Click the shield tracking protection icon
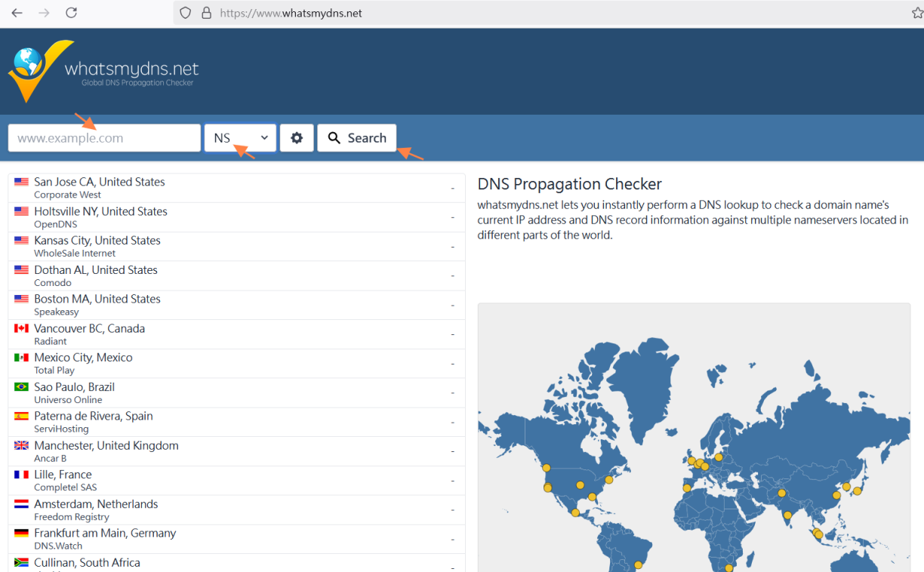This screenshot has width=924, height=572. (x=186, y=13)
